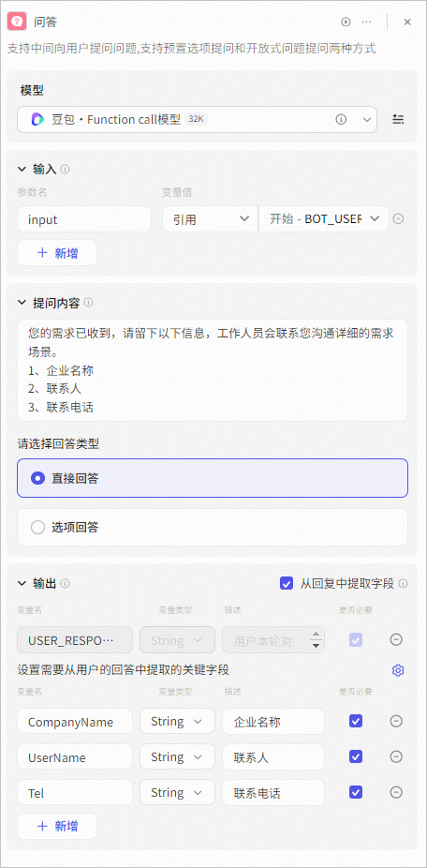Open the model parameter settings icon
Image resolution: width=427 pixels, height=868 pixels.
398,119
